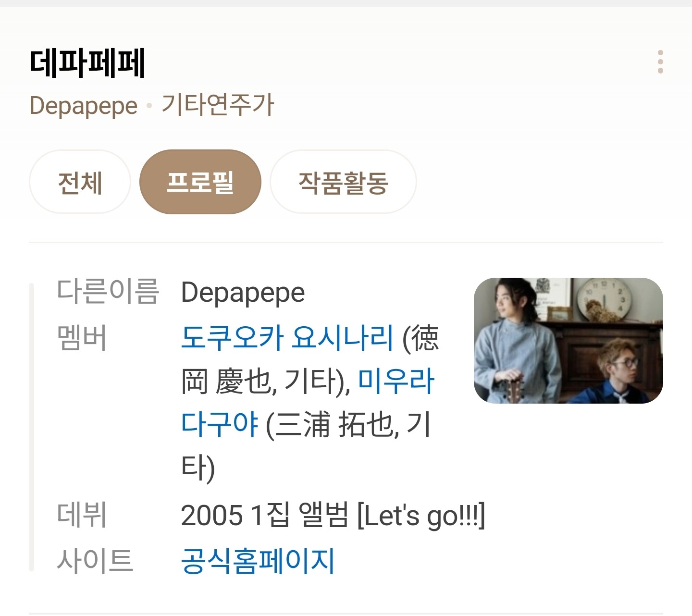The image size is (692, 616).
Task: Switch to the 전체 tab
Action: (80, 182)
